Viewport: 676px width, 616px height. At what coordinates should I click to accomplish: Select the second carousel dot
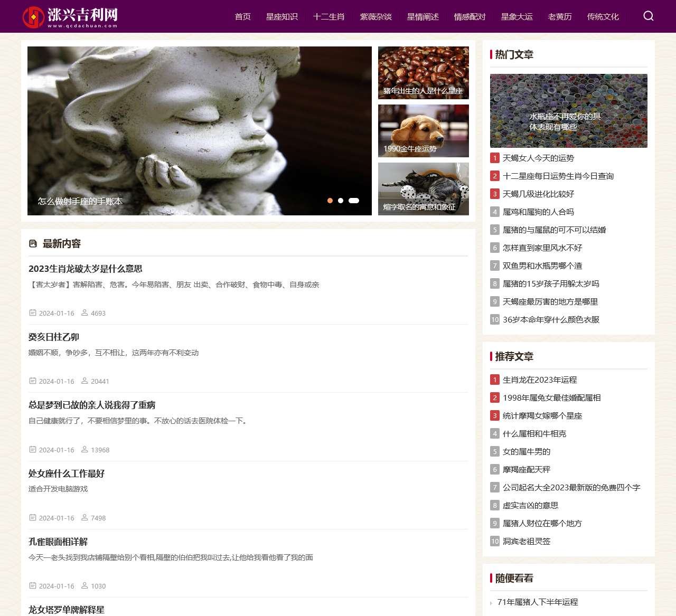coord(341,201)
